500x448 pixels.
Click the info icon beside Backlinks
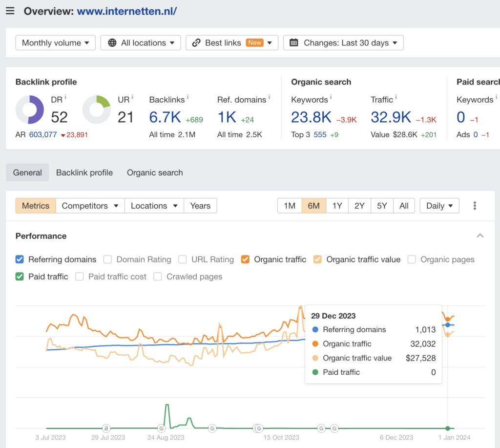coord(188,98)
